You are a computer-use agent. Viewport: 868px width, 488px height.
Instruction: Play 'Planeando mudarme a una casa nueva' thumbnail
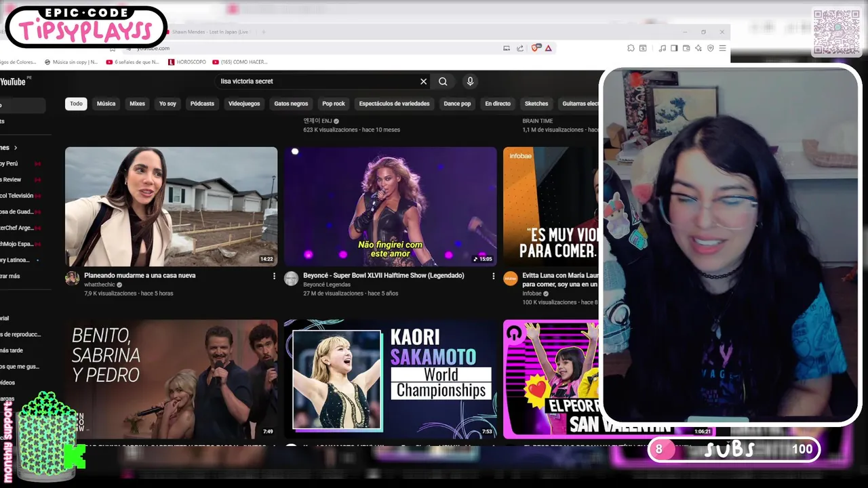[171, 207]
